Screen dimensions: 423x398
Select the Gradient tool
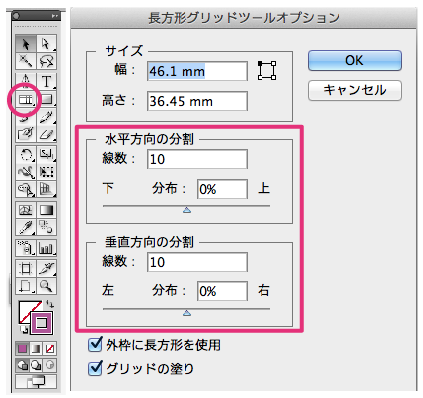[46, 210]
